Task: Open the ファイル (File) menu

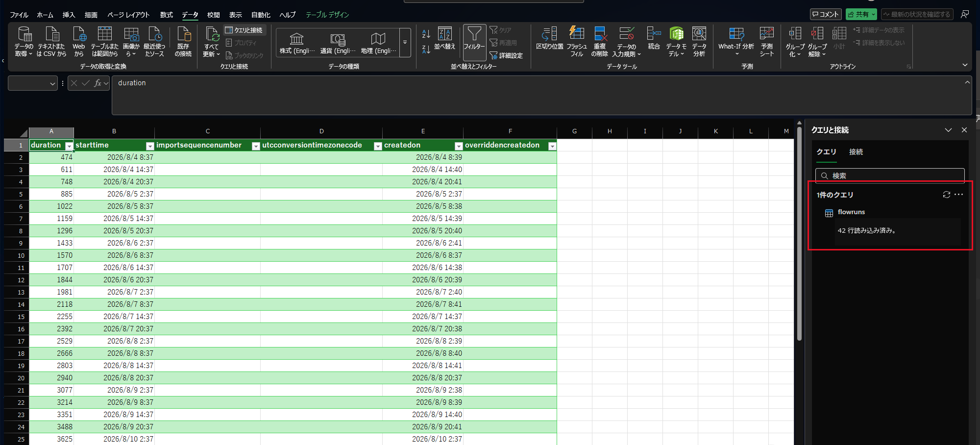Action: 19,15
